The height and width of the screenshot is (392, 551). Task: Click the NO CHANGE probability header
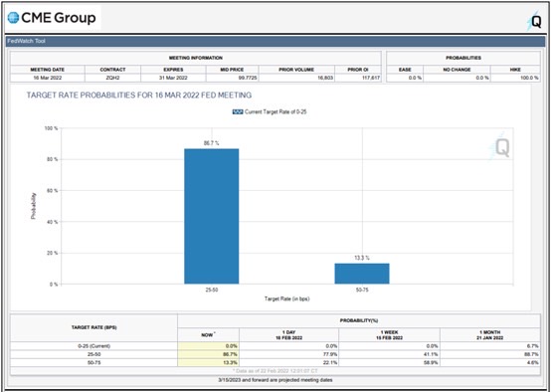pyautogui.click(x=457, y=70)
